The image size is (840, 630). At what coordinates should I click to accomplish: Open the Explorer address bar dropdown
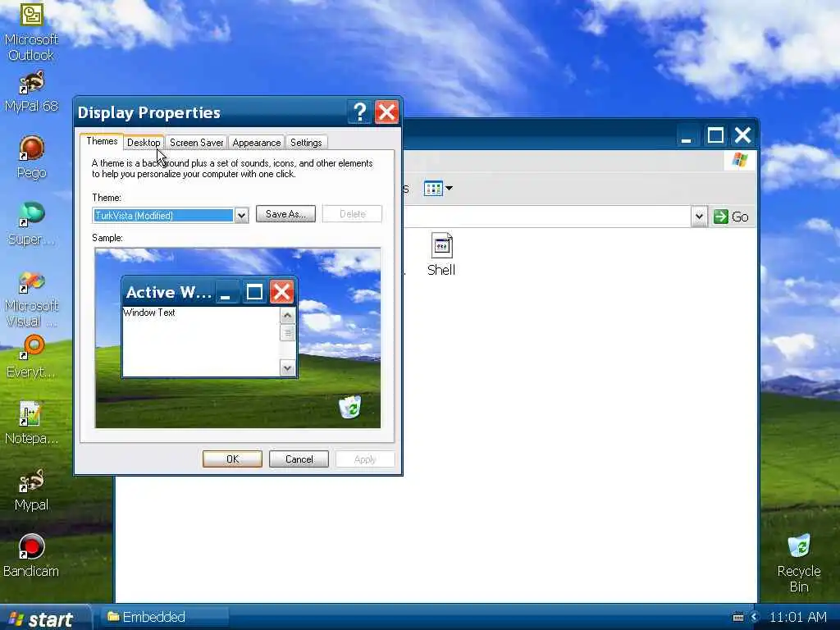point(699,217)
